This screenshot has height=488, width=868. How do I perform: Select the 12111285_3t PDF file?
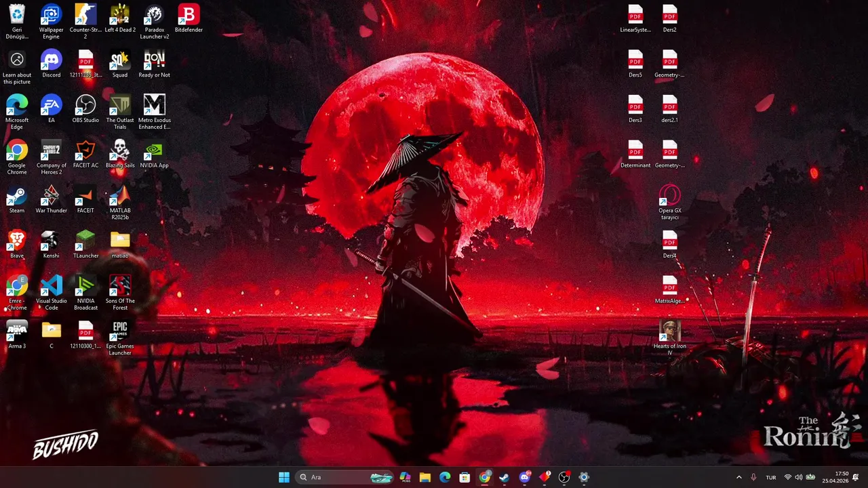[85, 64]
